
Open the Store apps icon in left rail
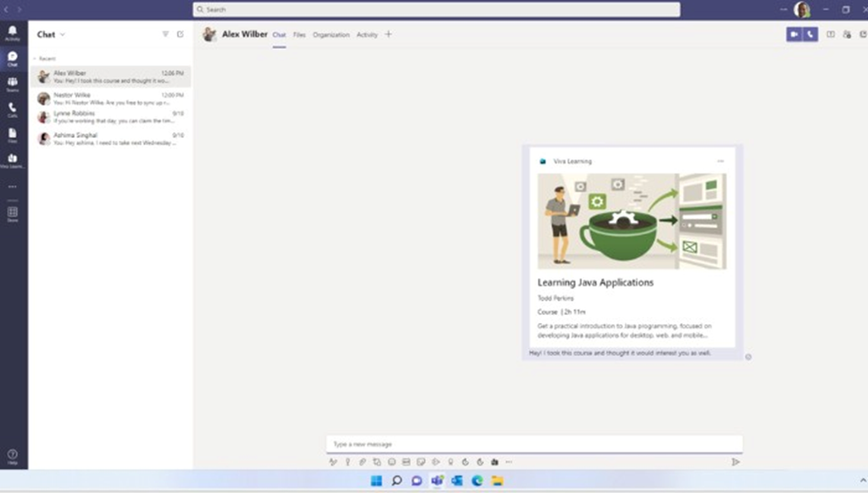point(12,214)
